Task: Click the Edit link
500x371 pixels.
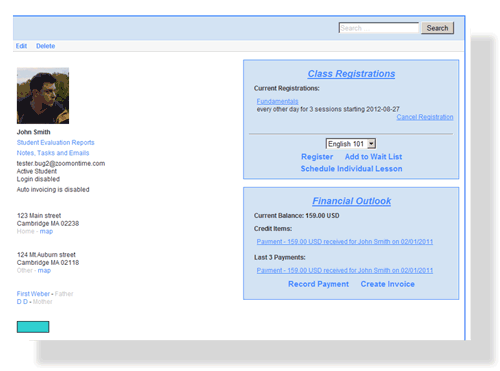Action: click(21, 46)
